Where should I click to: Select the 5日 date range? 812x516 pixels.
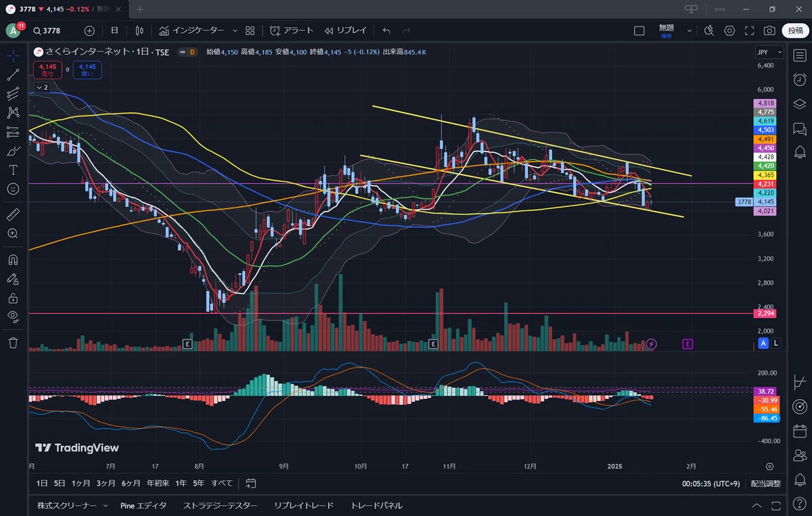[x=60, y=484]
